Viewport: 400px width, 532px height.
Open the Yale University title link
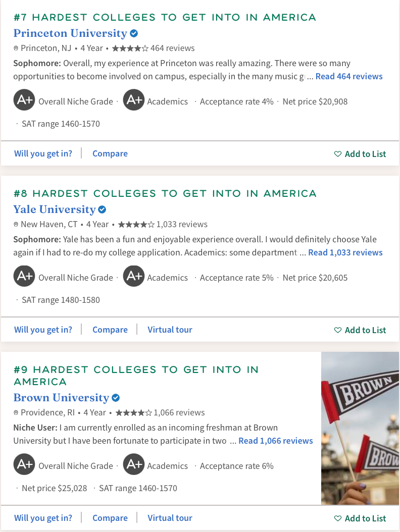(x=55, y=209)
